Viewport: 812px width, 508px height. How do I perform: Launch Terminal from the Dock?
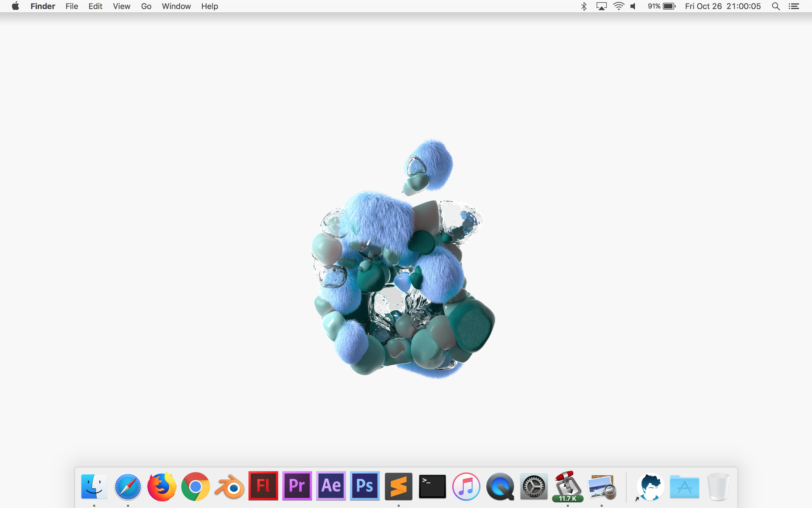tap(433, 486)
